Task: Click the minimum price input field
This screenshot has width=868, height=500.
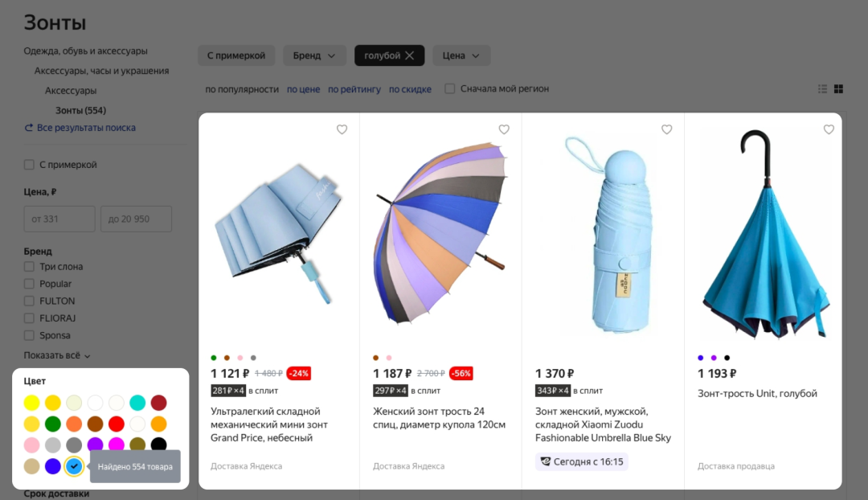Action: (x=59, y=218)
